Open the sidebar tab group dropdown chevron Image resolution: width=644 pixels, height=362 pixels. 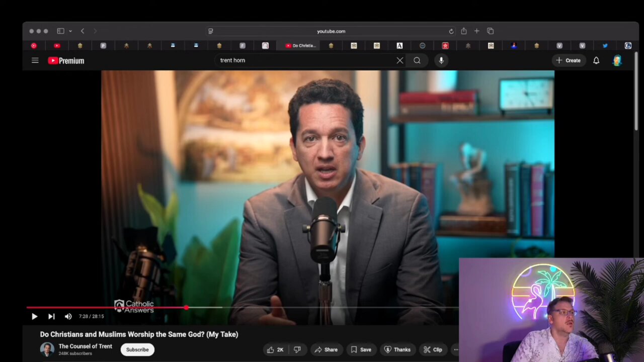coord(70,31)
